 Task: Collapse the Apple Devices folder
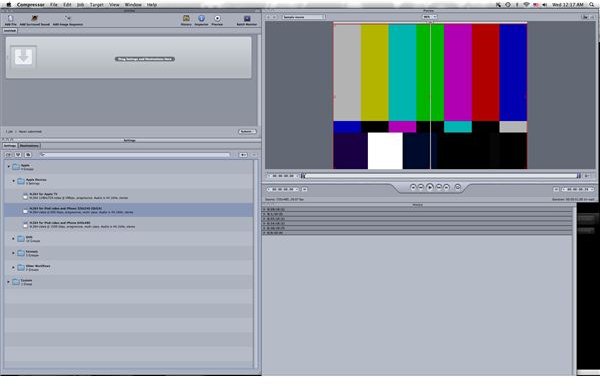(14, 181)
